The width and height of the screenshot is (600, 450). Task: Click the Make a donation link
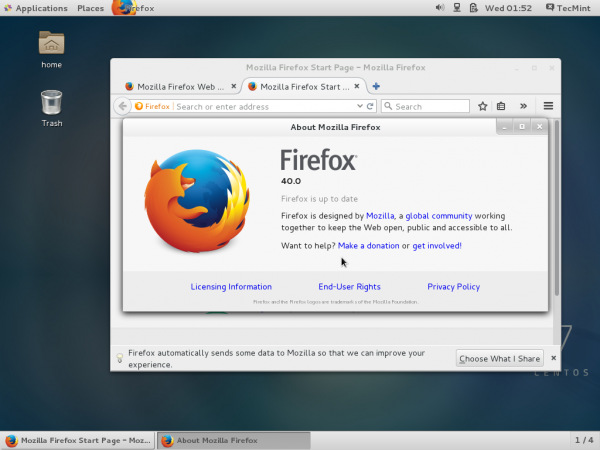[x=368, y=246]
